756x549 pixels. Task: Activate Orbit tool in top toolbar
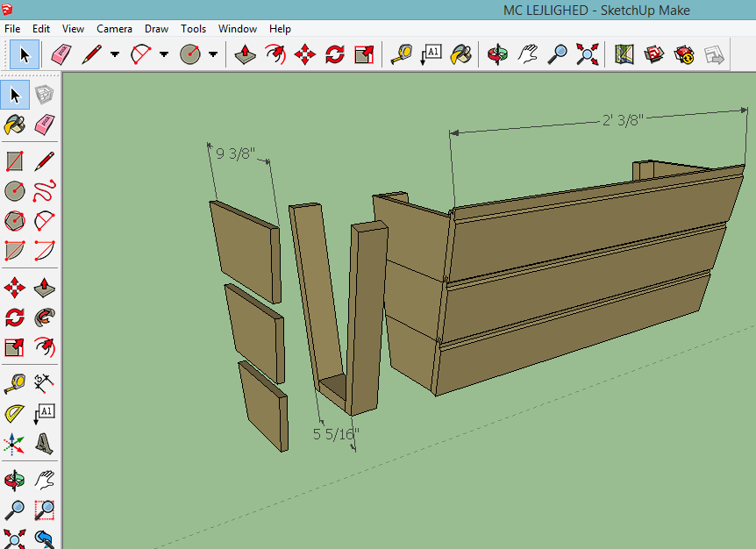coord(497,54)
